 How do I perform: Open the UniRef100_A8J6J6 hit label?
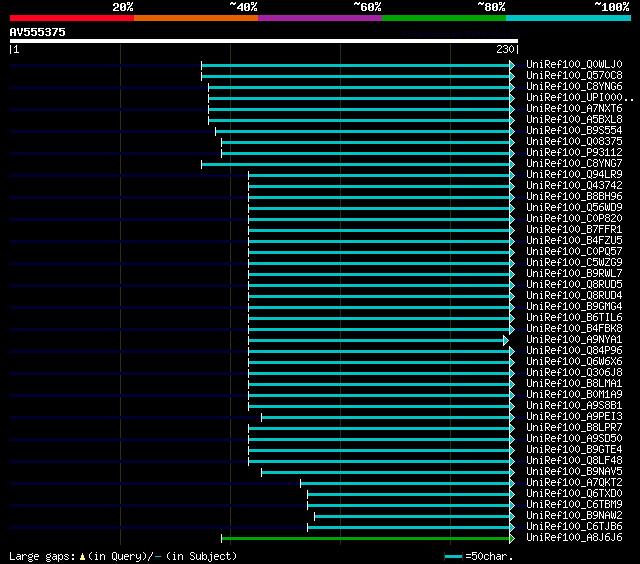point(574,537)
